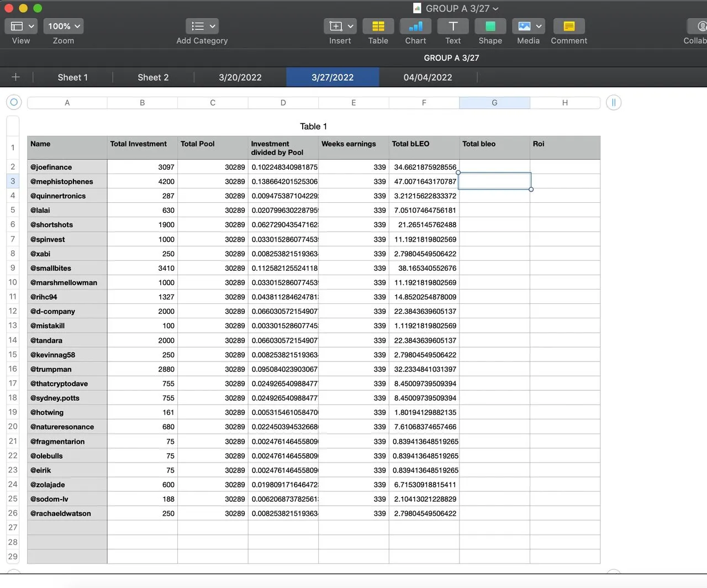The height and width of the screenshot is (588, 707).
Task: Click the Insert toolbar icon
Action: [x=335, y=26]
